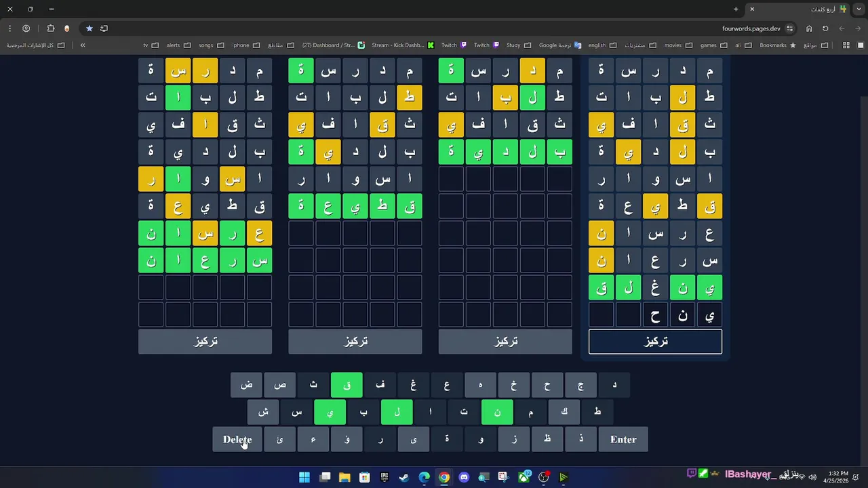868x488 pixels.
Task: Toggle the bookmark star for this page
Action: coord(89,28)
